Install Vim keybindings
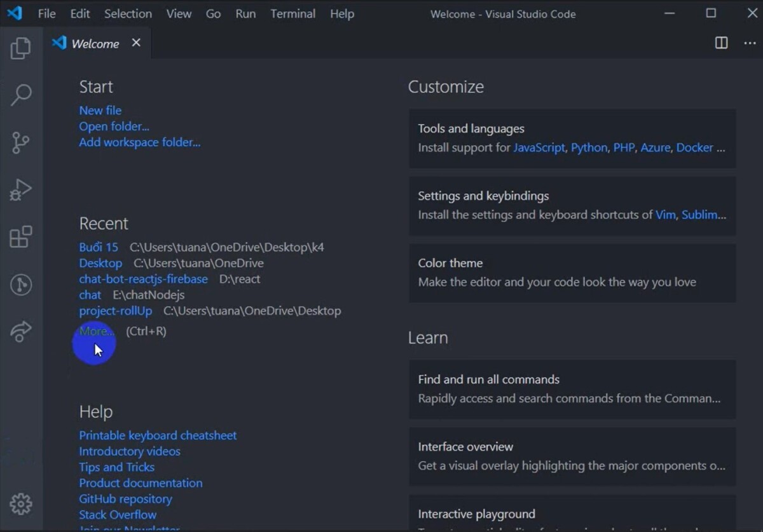Viewport: 763px width, 532px height. click(666, 215)
